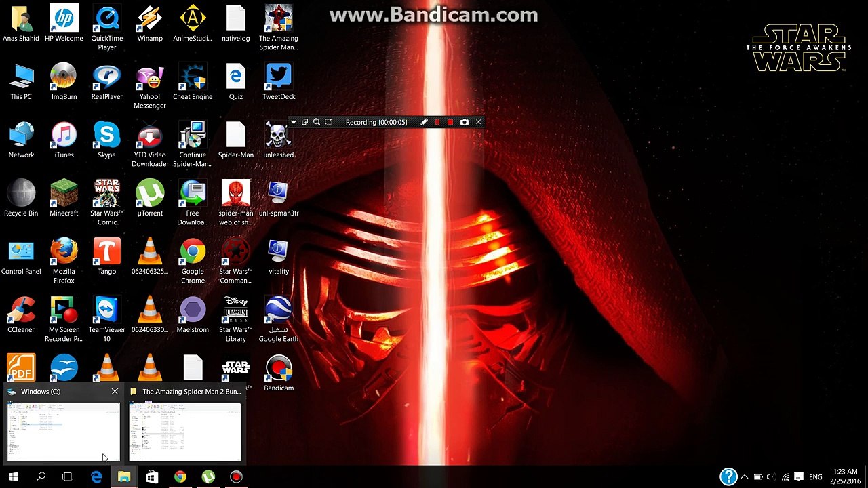Select the unl-spman3tr desktop icon
Screen dimensions: 868x488
[279, 199]
